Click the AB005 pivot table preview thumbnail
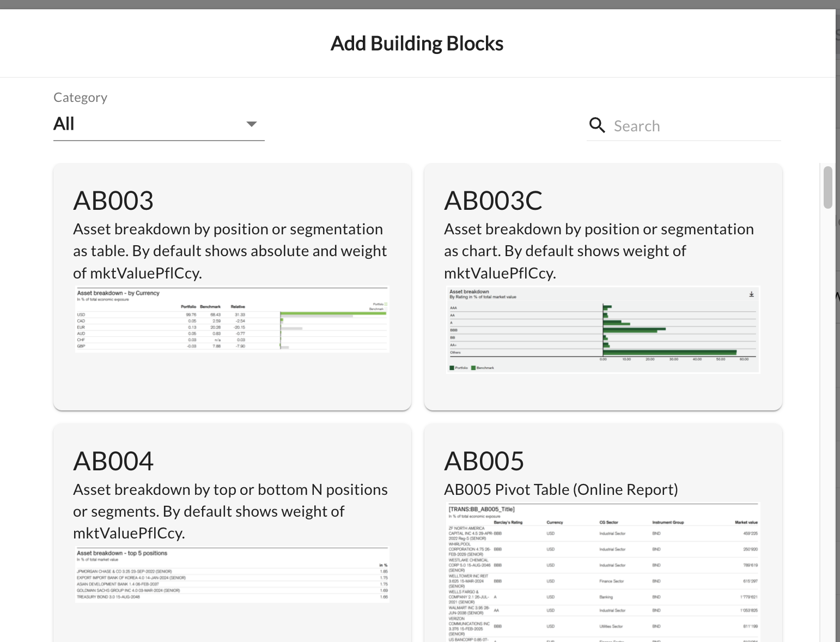This screenshot has width=840, height=642. pyautogui.click(x=602, y=572)
